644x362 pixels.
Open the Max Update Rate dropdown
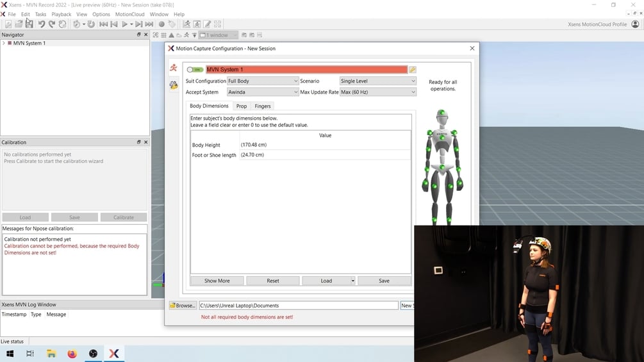(378, 92)
